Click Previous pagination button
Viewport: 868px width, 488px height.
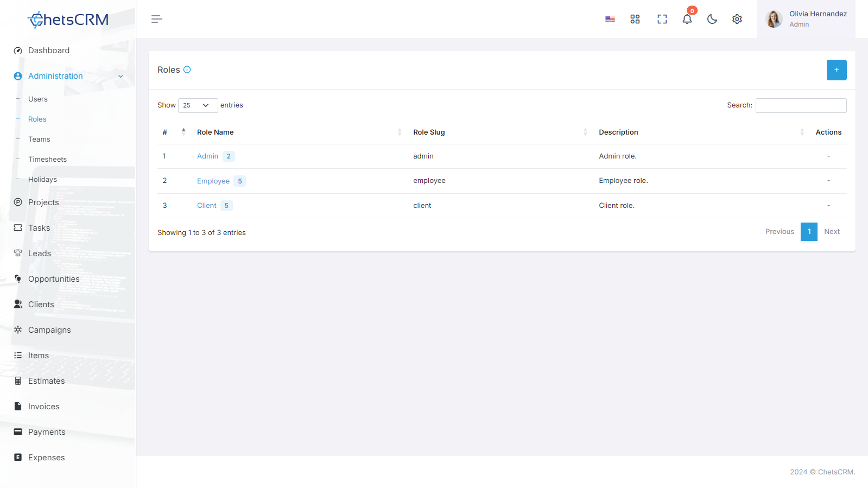coord(780,232)
